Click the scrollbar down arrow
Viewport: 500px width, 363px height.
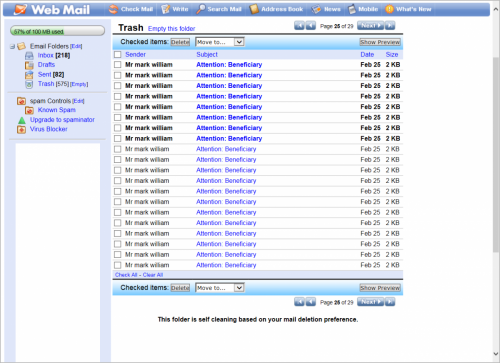tap(496, 354)
